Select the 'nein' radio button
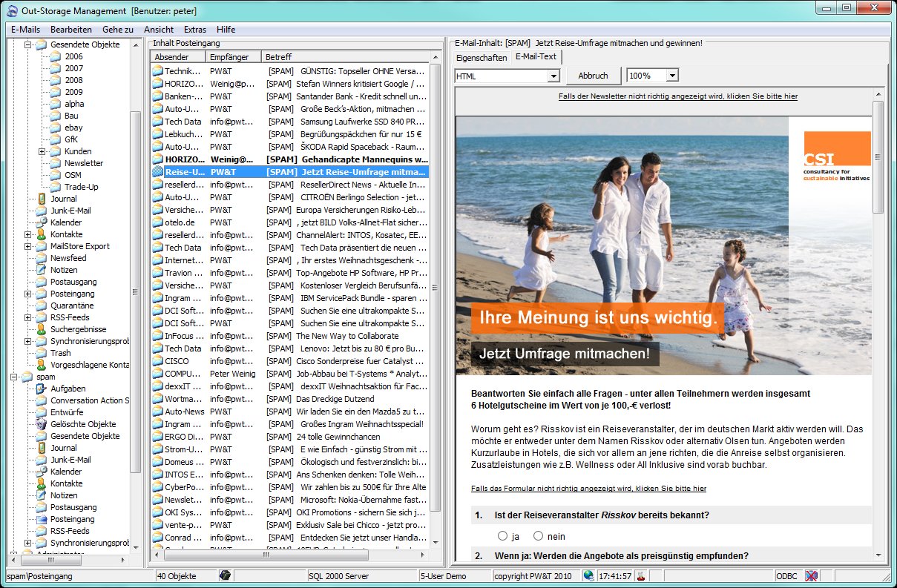The image size is (897, 588). [539, 536]
